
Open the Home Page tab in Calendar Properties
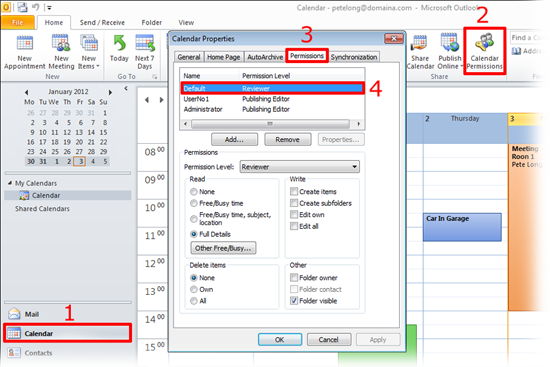coord(223,57)
